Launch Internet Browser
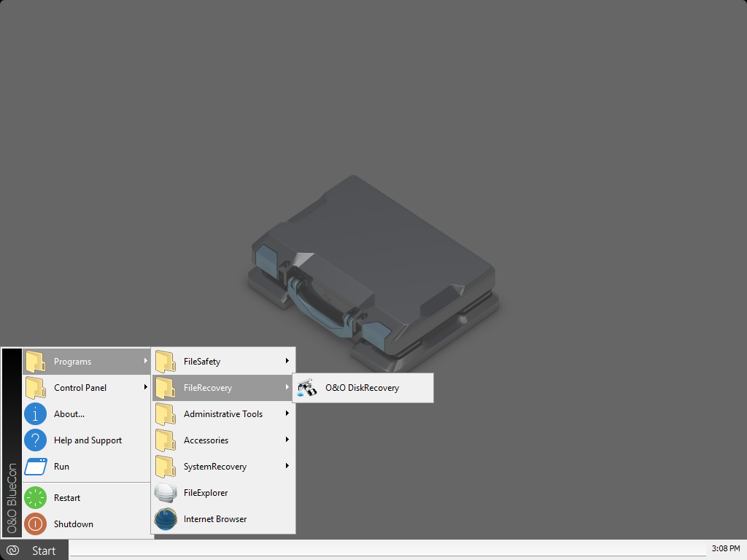Screen dimensions: 747x560 point(223,518)
